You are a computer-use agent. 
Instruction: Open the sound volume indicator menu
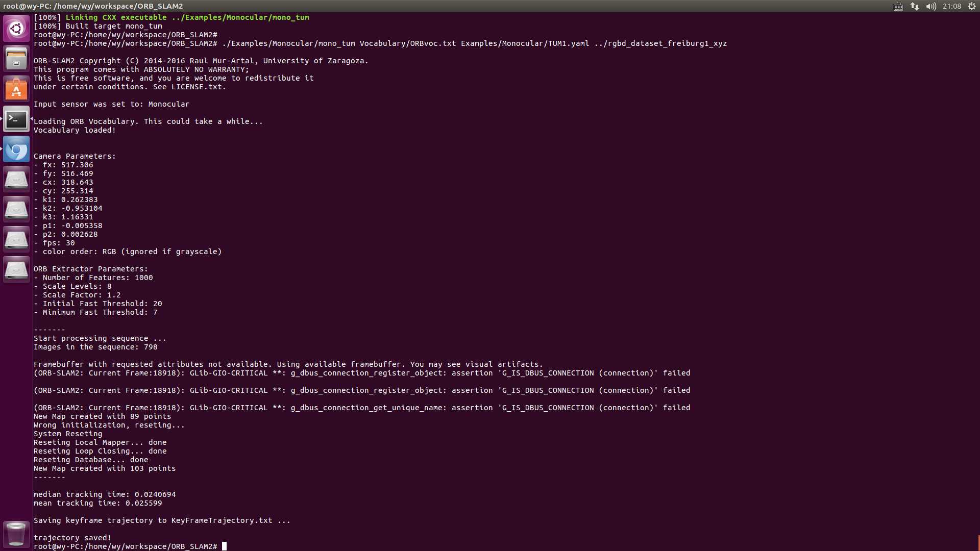pyautogui.click(x=931, y=6)
